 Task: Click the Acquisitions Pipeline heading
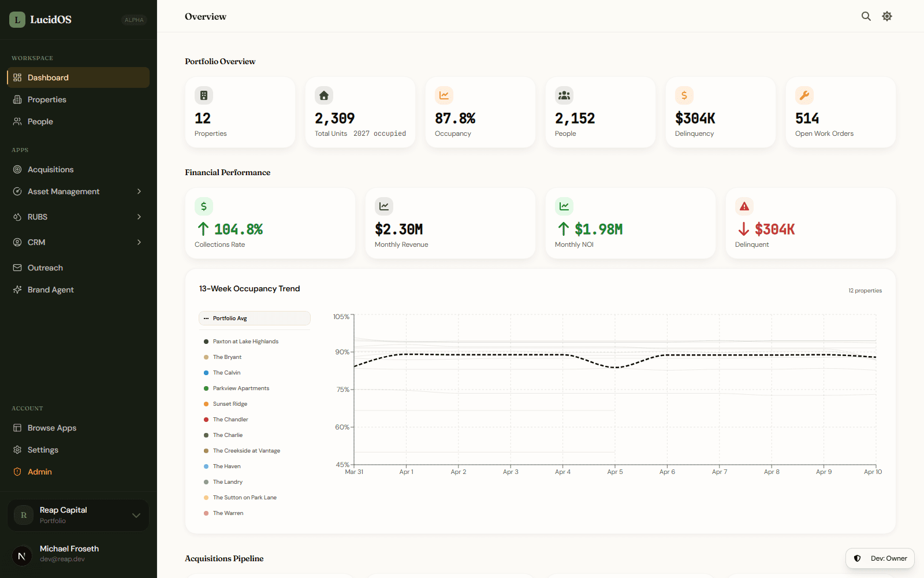click(x=224, y=558)
